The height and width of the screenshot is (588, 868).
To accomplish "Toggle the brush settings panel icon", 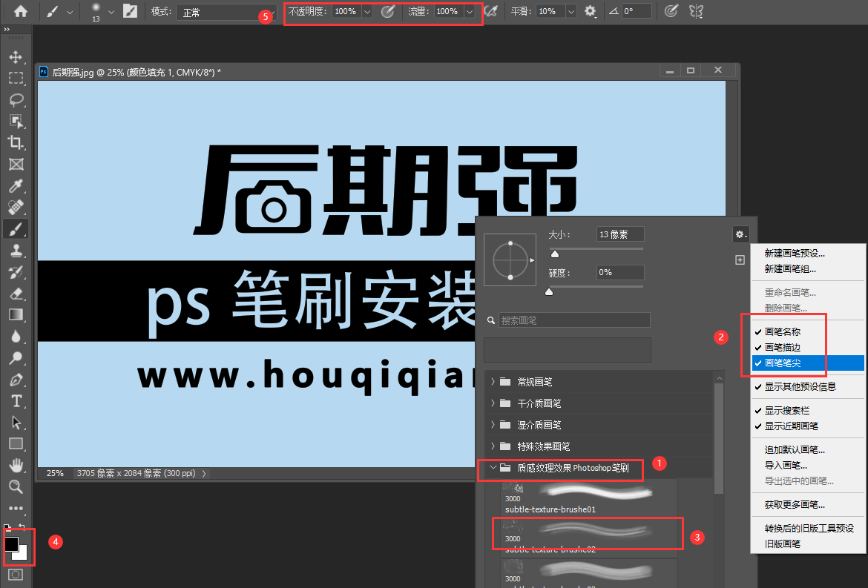I will tap(130, 11).
